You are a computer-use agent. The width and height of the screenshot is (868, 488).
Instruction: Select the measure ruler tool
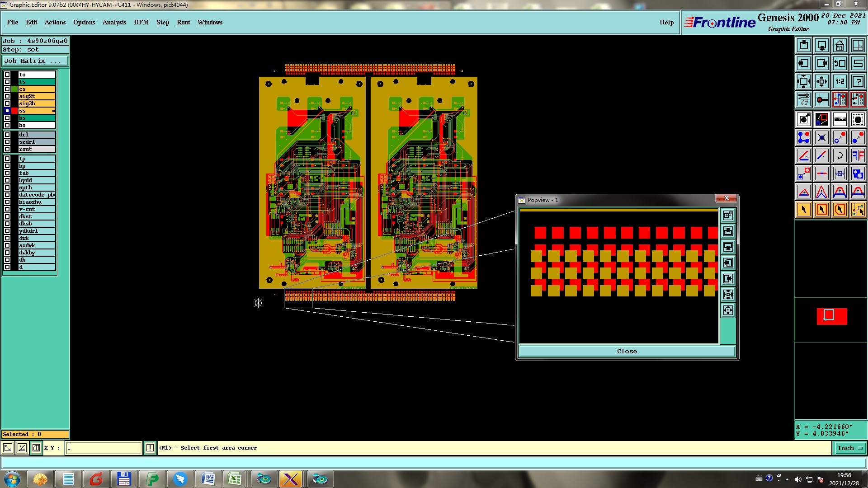[x=840, y=119]
